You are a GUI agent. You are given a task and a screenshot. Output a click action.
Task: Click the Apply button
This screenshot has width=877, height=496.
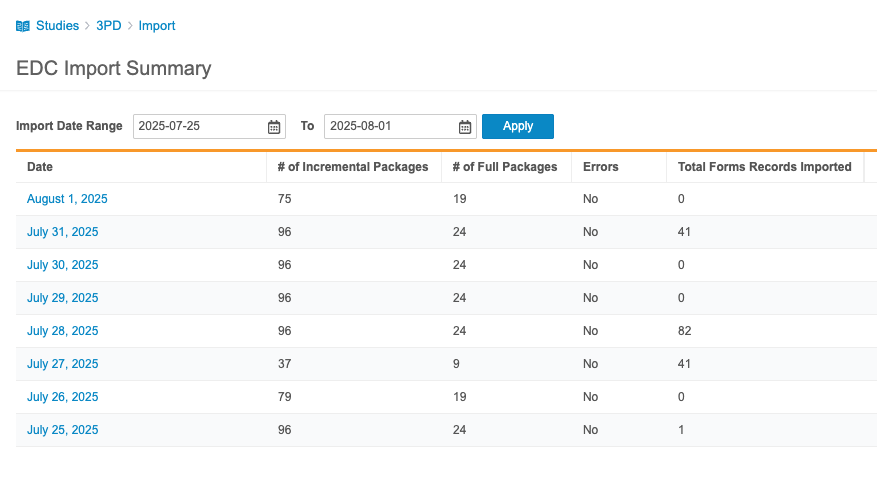point(517,126)
